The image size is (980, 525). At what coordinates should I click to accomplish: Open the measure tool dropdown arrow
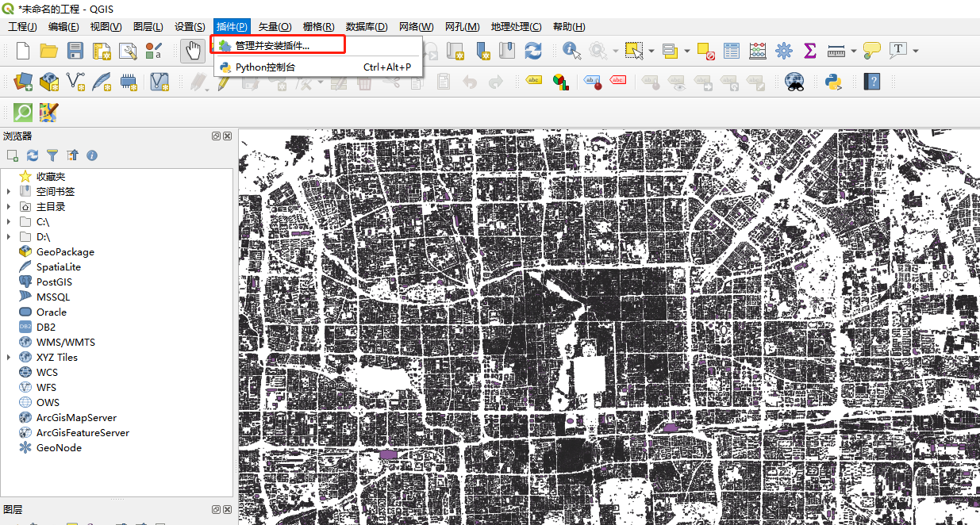tap(854, 51)
